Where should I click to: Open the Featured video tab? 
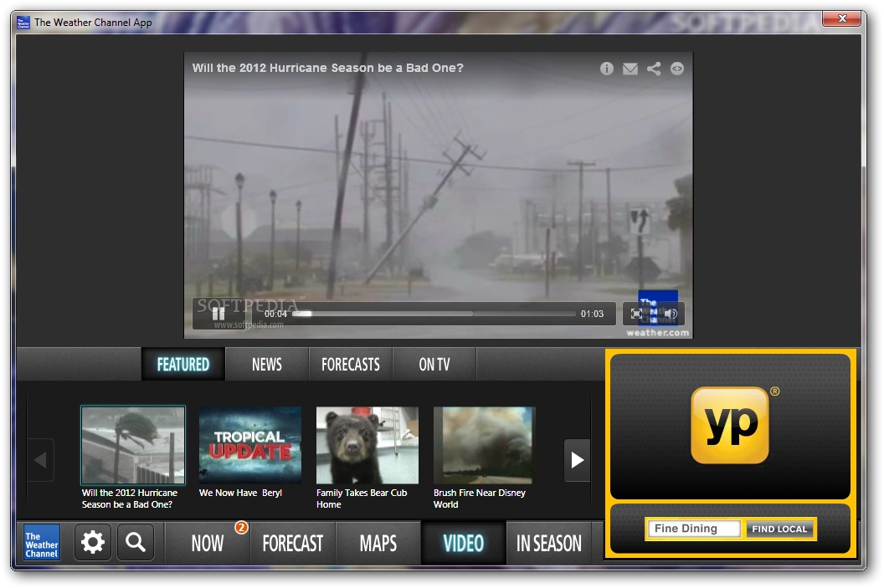click(x=183, y=365)
